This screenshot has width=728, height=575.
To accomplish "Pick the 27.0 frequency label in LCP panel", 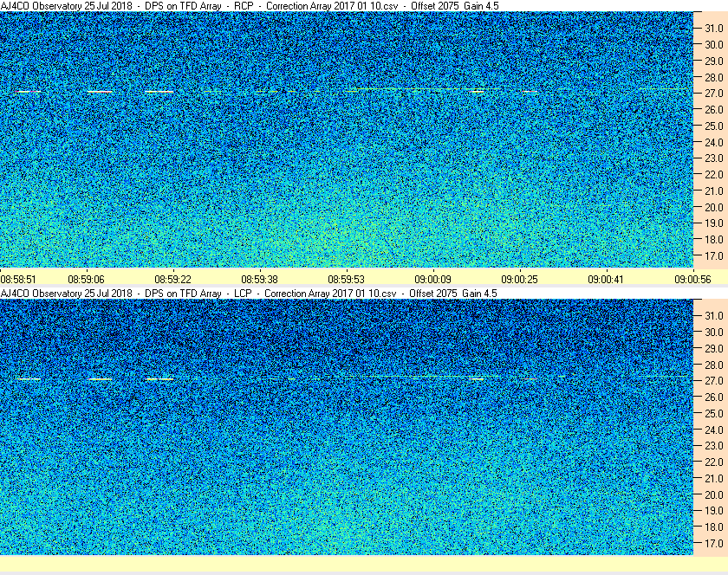I will [713, 380].
